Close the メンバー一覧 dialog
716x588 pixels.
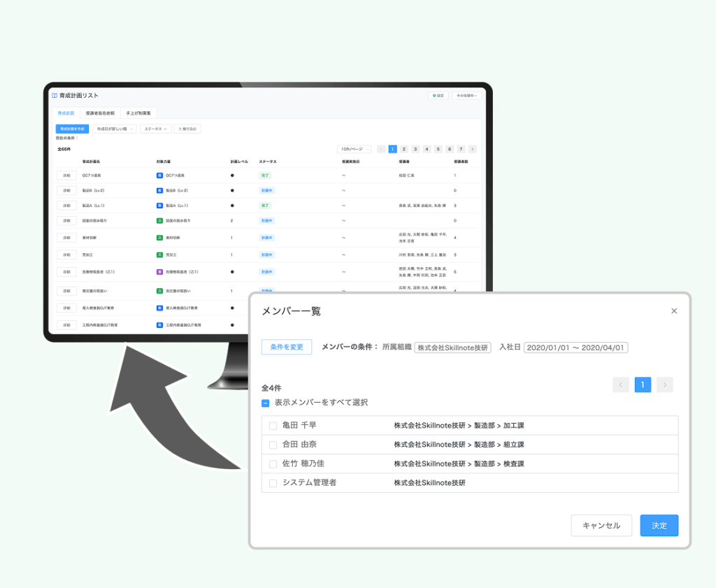pos(674,311)
